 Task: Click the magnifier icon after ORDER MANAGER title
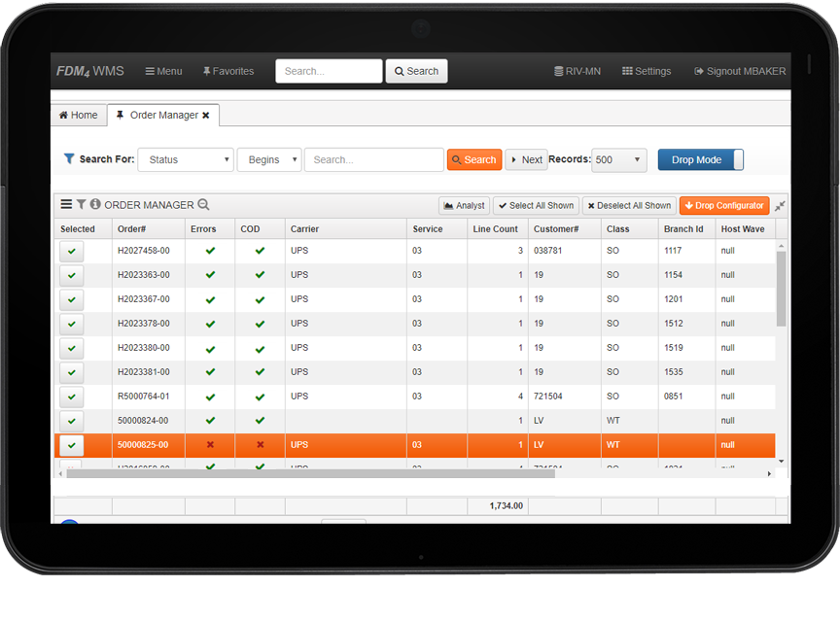pos(203,205)
